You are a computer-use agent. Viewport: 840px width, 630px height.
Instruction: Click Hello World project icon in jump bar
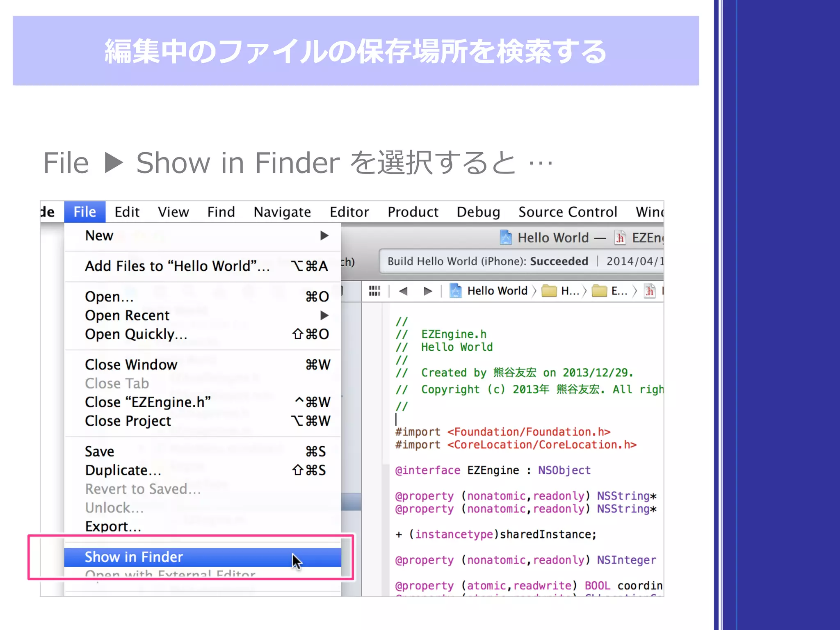[456, 290]
